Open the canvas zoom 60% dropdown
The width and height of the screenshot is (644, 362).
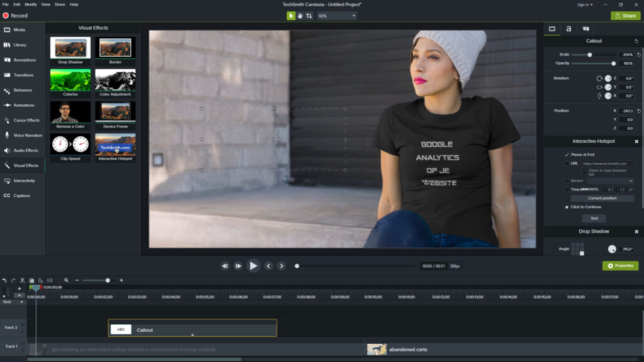[336, 16]
